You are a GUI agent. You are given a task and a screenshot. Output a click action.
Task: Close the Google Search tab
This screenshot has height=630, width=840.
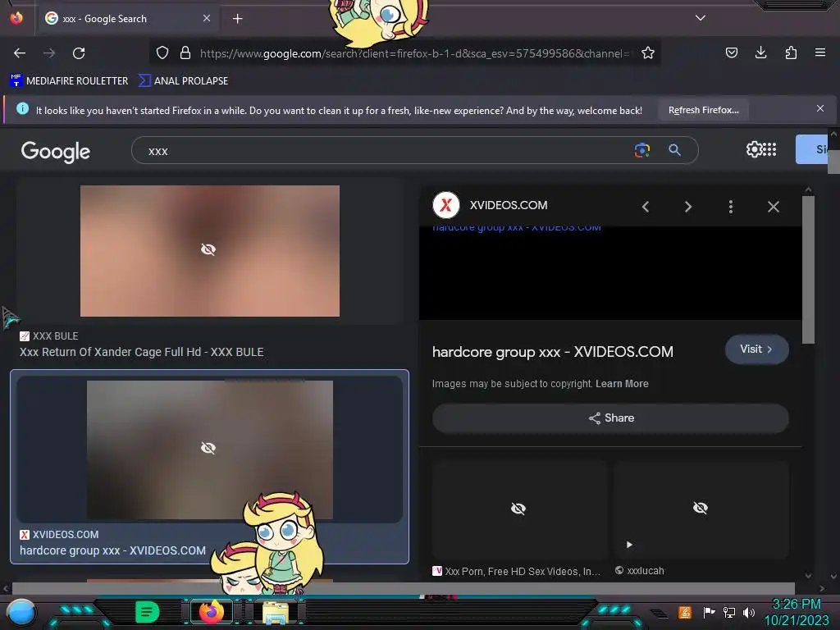point(207,18)
